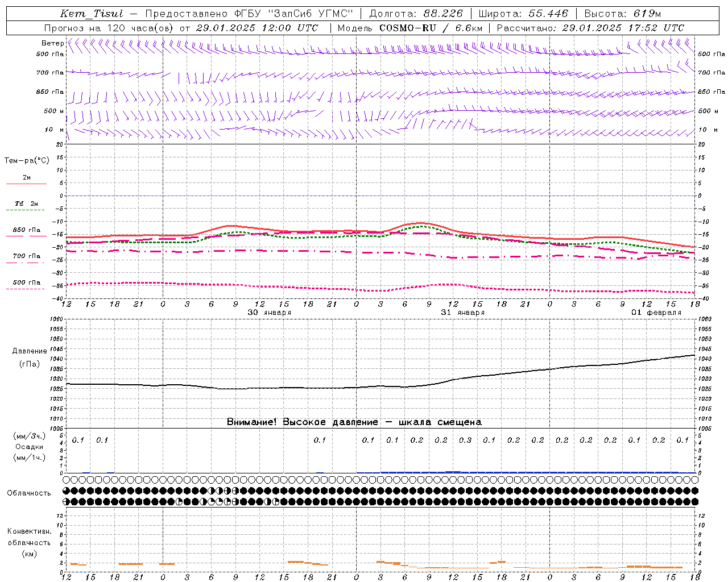This screenshot has width=728, height=582.
Task: Click the 'Осадки' precipitation label
Action: 30,447
